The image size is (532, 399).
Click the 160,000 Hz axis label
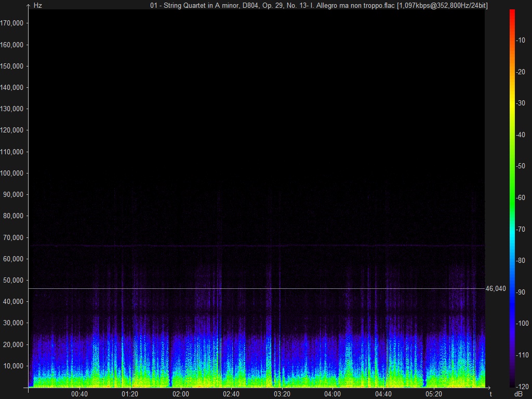pyautogui.click(x=12, y=45)
